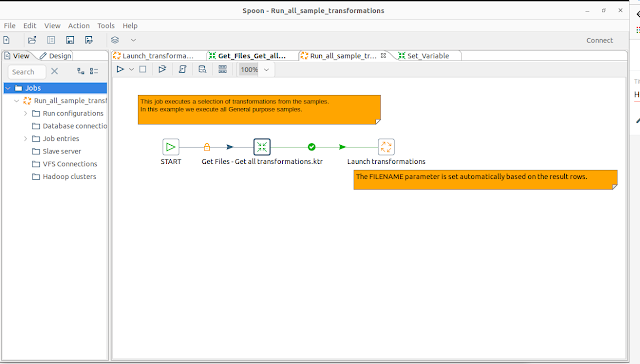Select the VFS Connections tree item
The width and height of the screenshot is (640, 364).
(x=65, y=164)
